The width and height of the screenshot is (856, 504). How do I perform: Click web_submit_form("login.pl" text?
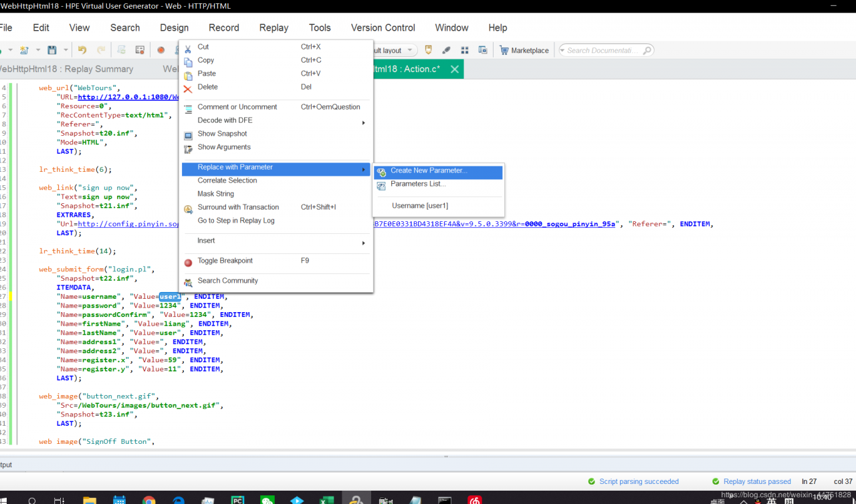(x=96, y=269)
